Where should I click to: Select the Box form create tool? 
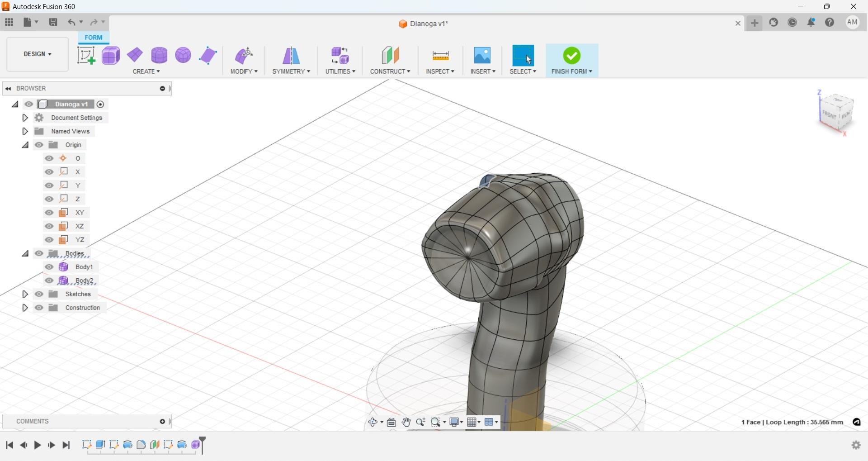point(111,56)
